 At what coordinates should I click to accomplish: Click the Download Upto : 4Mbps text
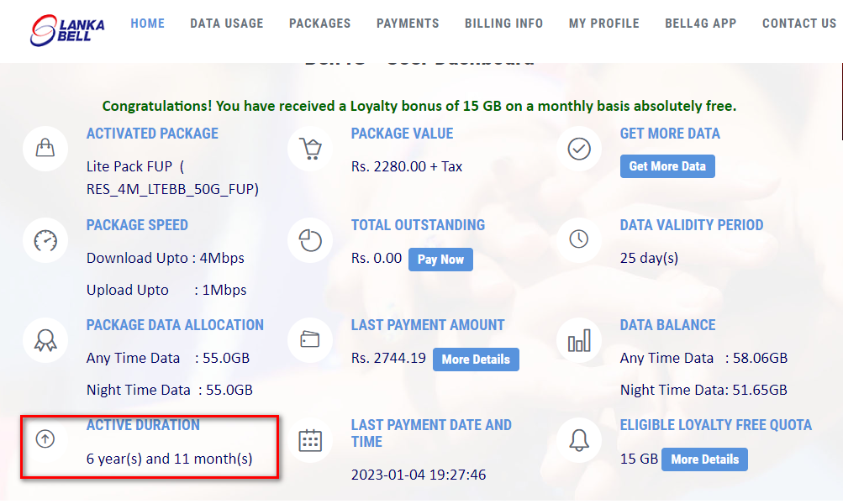pyautogui.click(x=166, y=259)
